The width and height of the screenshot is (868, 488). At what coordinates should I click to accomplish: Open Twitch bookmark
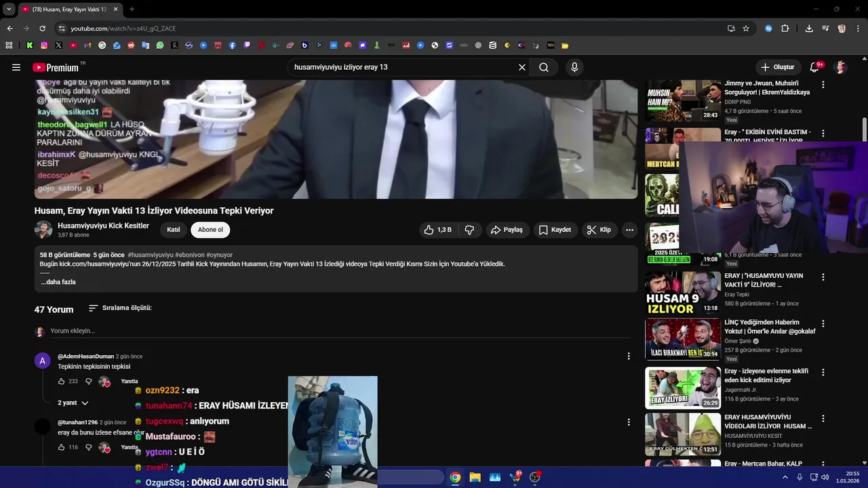247,45
